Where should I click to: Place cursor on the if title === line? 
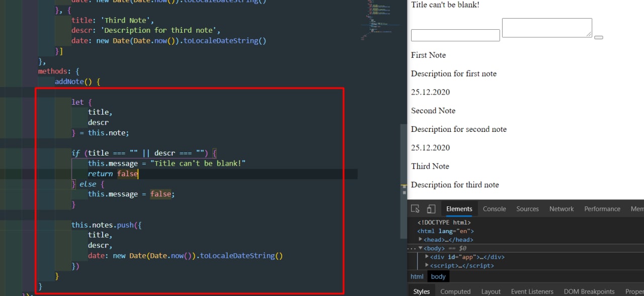pos(144,153)
